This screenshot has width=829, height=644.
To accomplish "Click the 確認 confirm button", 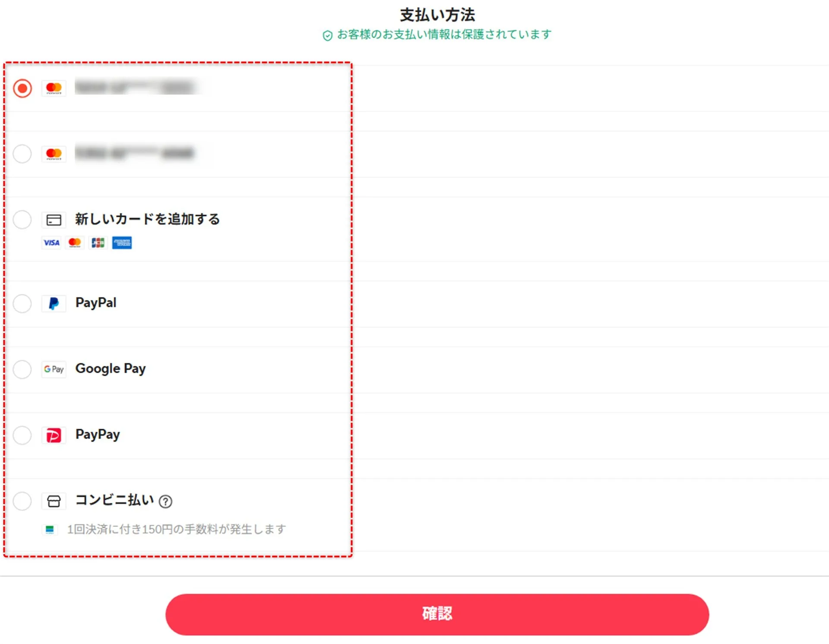I will pos(437,614).
